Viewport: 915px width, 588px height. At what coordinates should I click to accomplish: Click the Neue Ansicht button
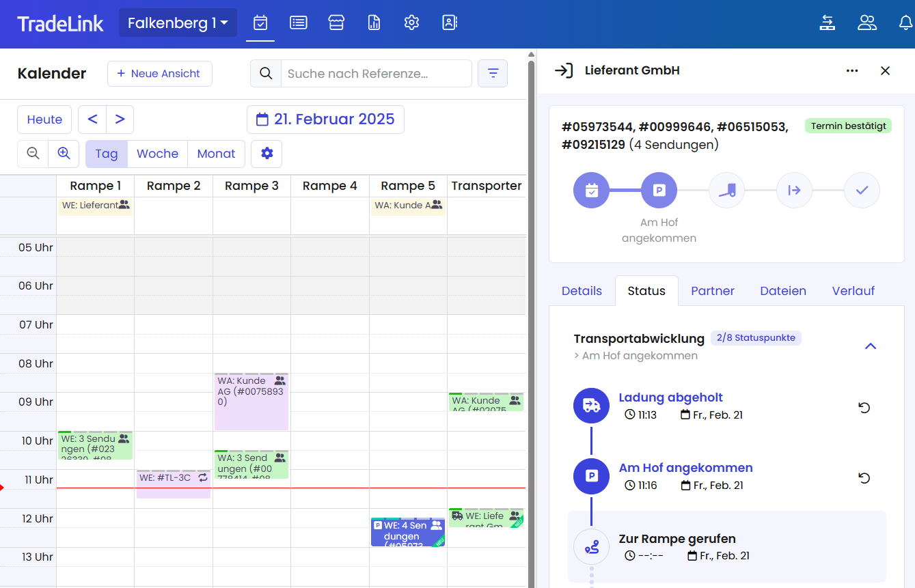click(159, 74)
